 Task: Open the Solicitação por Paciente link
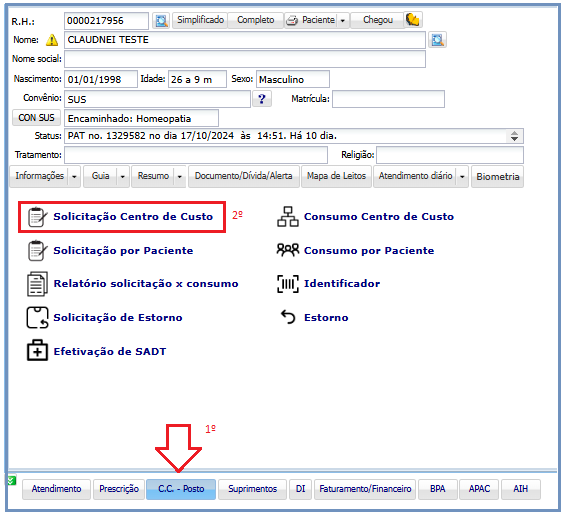(123, 250)
